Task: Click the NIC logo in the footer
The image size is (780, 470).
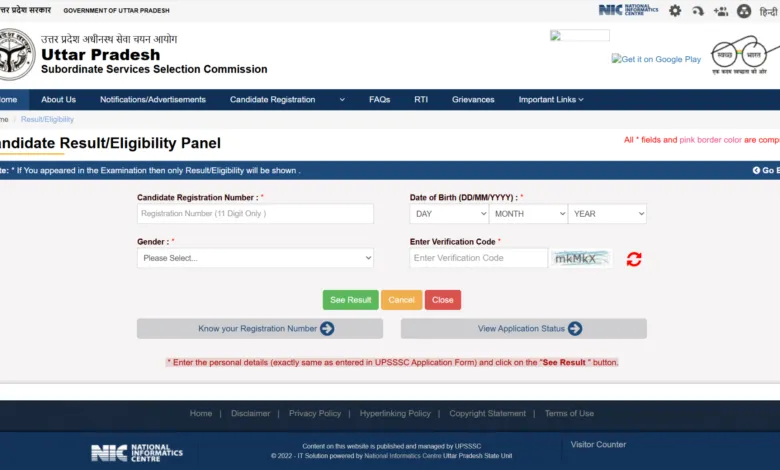Action: [x=137, y=452]
